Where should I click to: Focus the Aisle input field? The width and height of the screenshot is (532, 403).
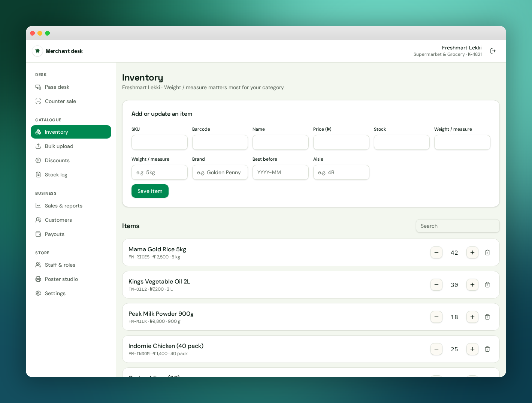click(x=341, y=172)
